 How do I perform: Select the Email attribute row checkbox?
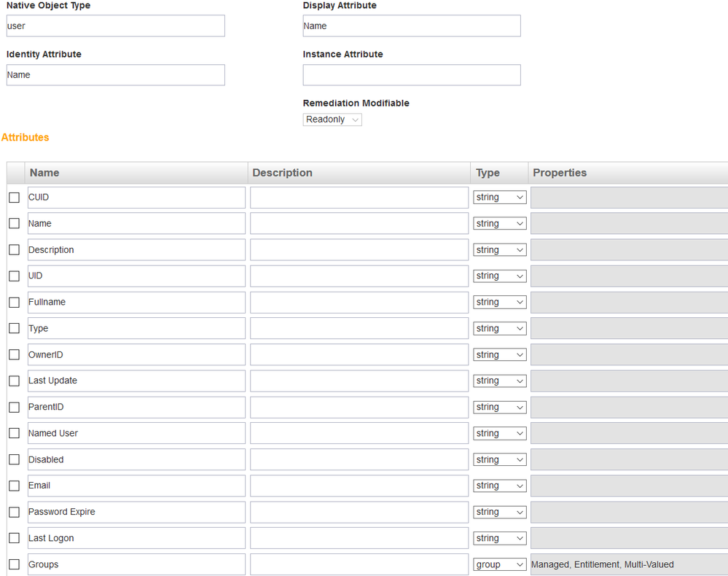pyautogui.click(x=14, y=486)
